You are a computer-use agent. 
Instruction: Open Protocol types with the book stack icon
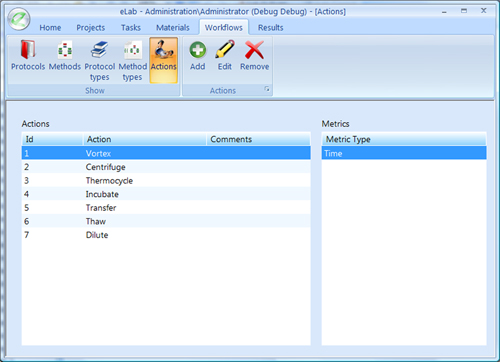tap(99, 60)
